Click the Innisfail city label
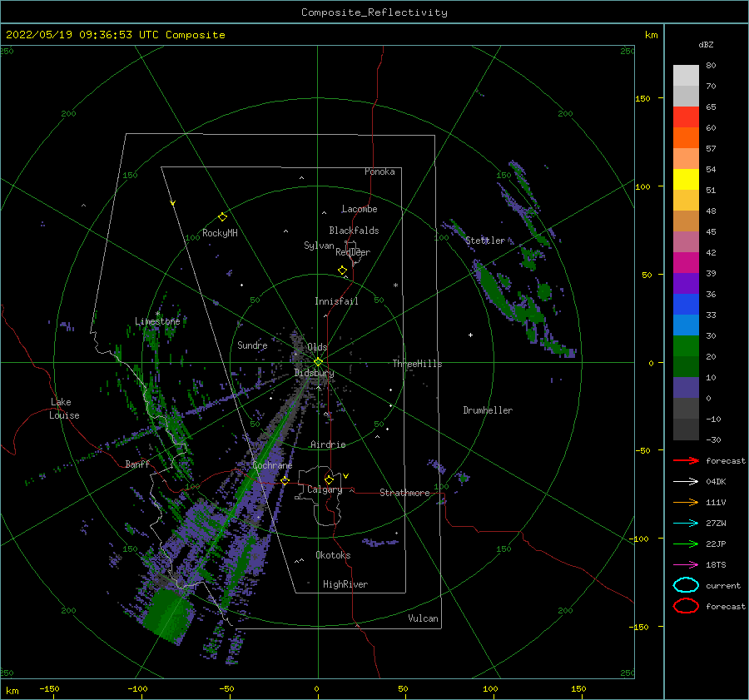Screen dimensions: 749x700 coord(336,301)
